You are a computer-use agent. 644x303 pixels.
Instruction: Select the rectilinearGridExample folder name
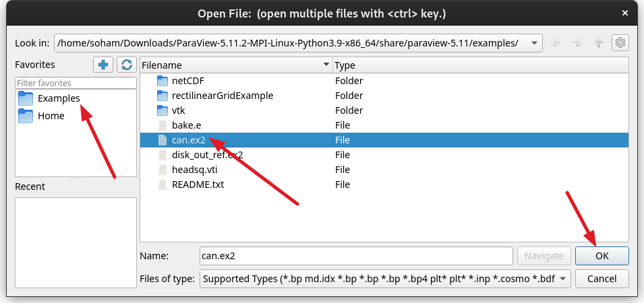pyautogui.click(x=223, y=96)
